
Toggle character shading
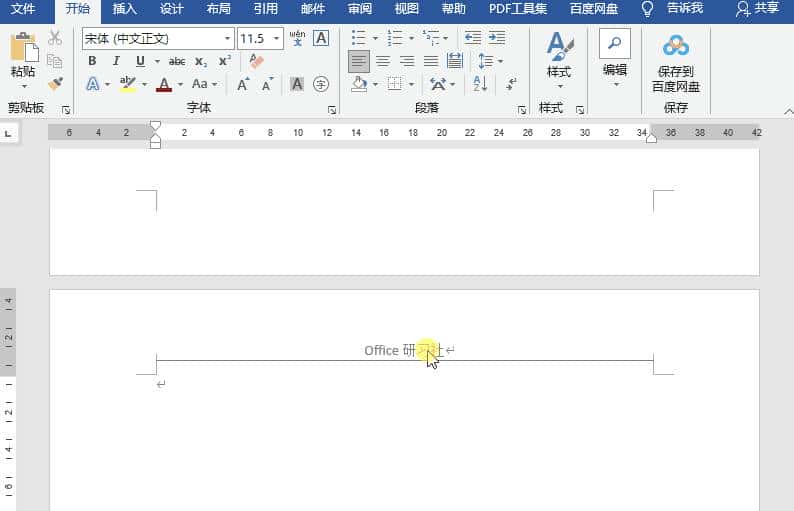[297, 84]
